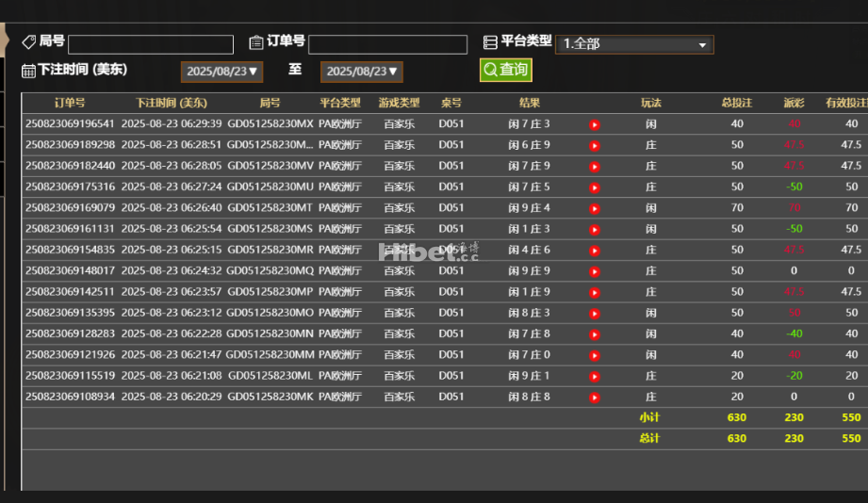Click payout -40 in order 250823069128283 row
Screen dimensions: 868x503
point(794,333)
